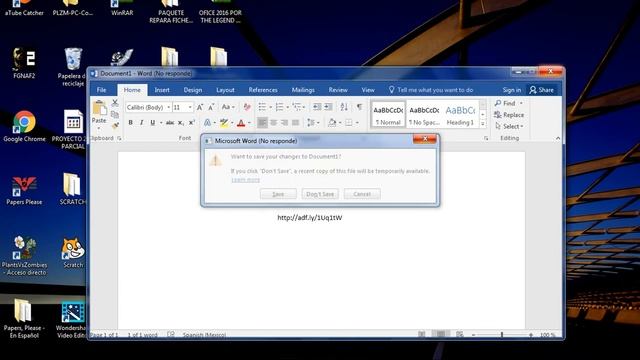Screen dimensions: 640x360
Task: Decrease font size with the shrink font icon
Action: tap(211, 107)
